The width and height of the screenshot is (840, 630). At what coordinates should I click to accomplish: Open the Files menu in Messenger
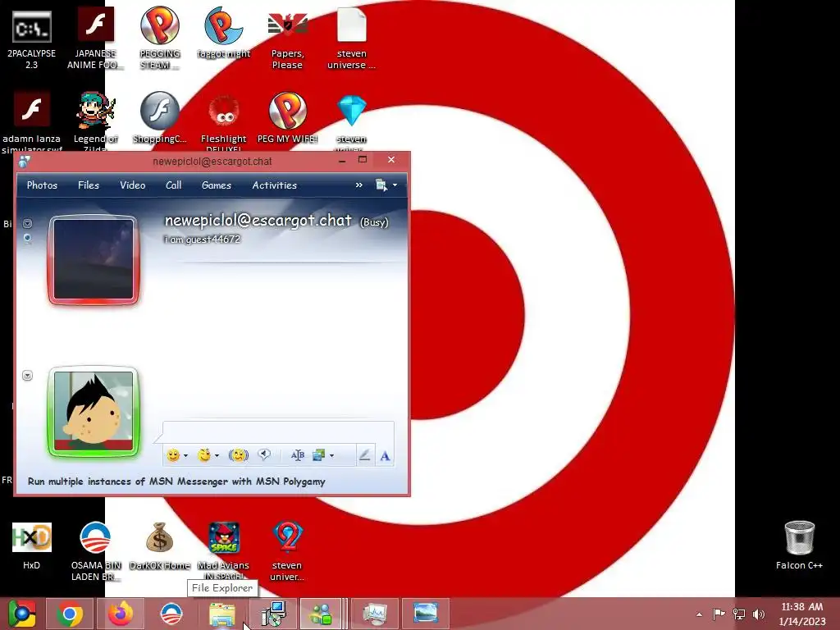pos(89,185)
